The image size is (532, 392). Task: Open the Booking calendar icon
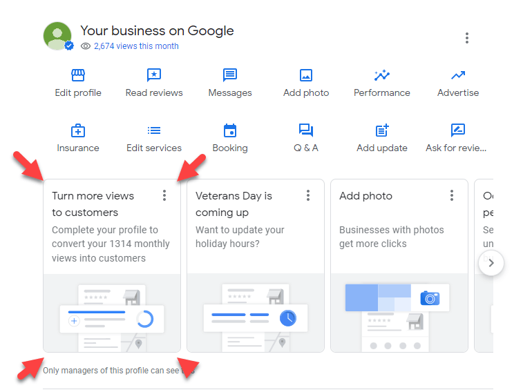pos(230,130)
